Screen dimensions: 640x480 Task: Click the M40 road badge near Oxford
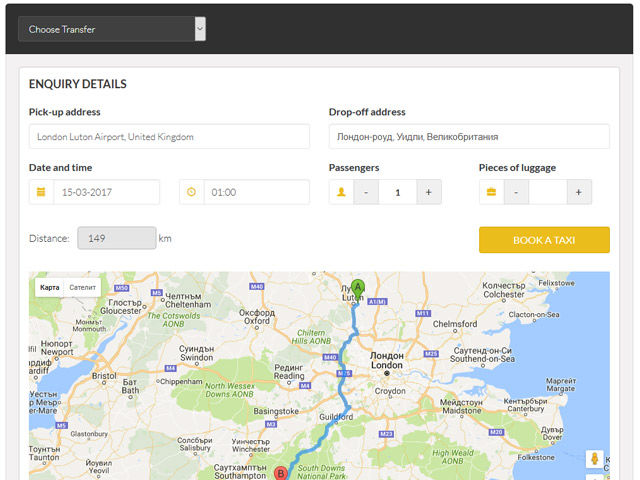257,287
